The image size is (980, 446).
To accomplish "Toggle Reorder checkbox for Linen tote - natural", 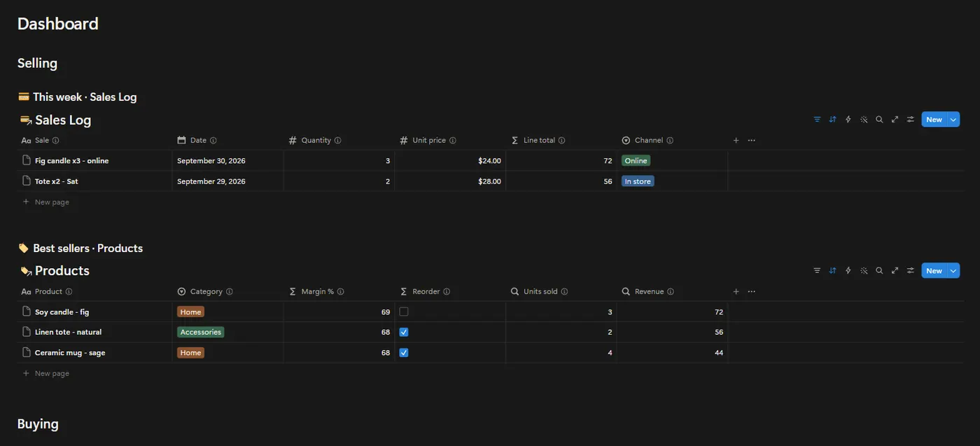I will pyautogui.click(x=404, y=332).
